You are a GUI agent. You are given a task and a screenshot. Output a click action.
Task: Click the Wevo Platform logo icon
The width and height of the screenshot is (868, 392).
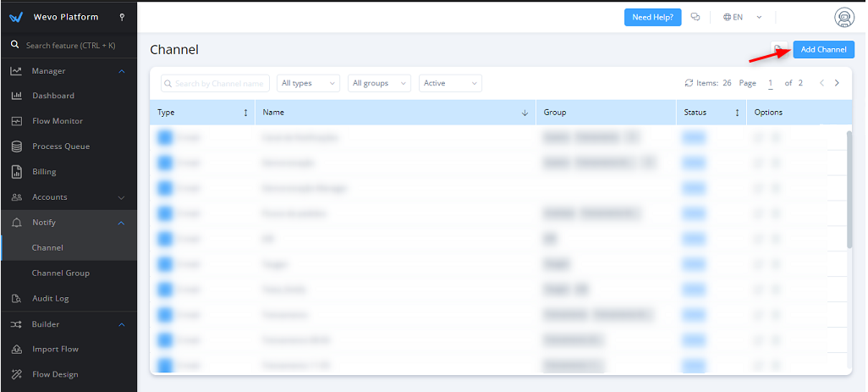16,17
